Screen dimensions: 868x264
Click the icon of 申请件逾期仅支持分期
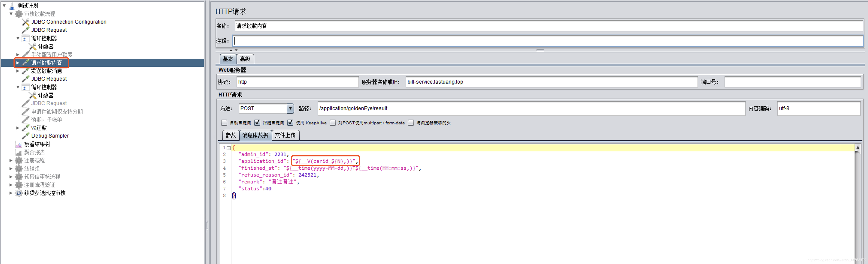coord(26,111)
